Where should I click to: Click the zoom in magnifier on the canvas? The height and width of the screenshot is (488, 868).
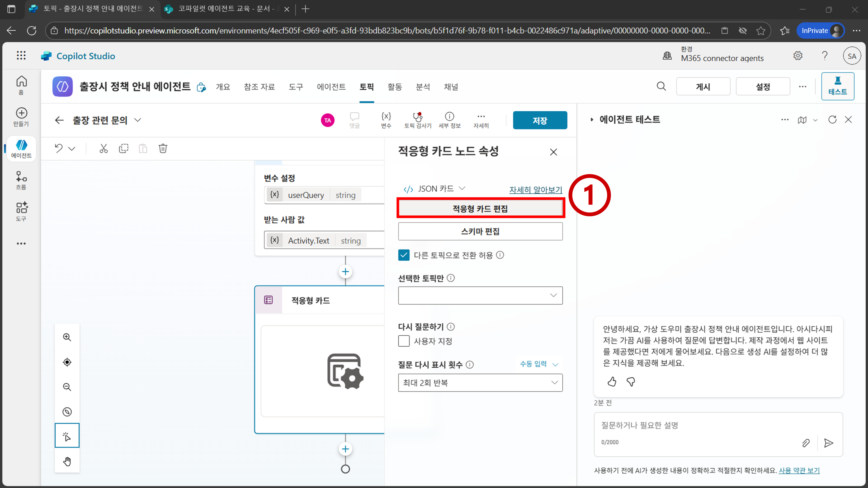67,337
